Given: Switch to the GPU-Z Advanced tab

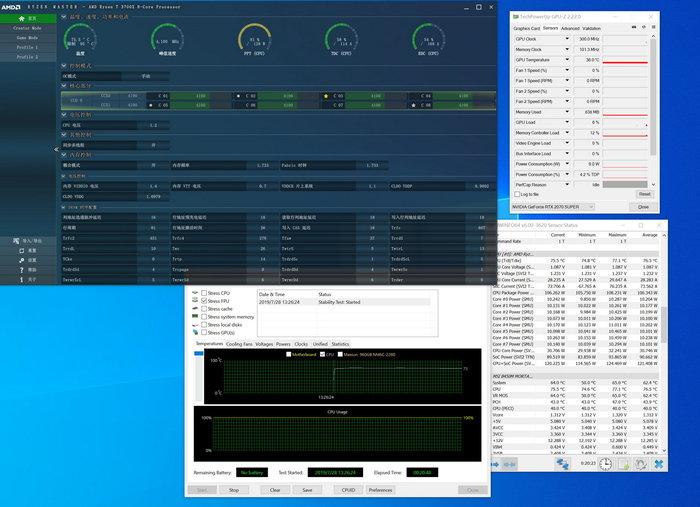Looking at the screenshot, I should [570, 28].
